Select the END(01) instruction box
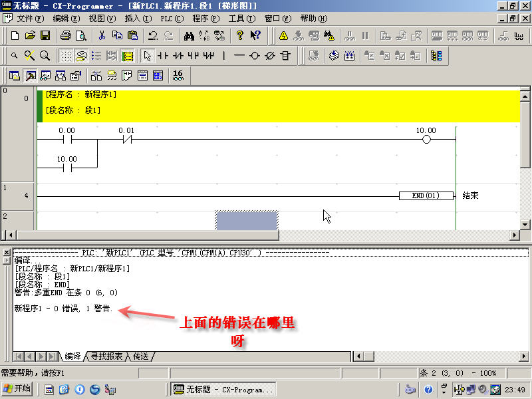Image resolution: width=532 pixels, height=399 pixels. point(426,196)
